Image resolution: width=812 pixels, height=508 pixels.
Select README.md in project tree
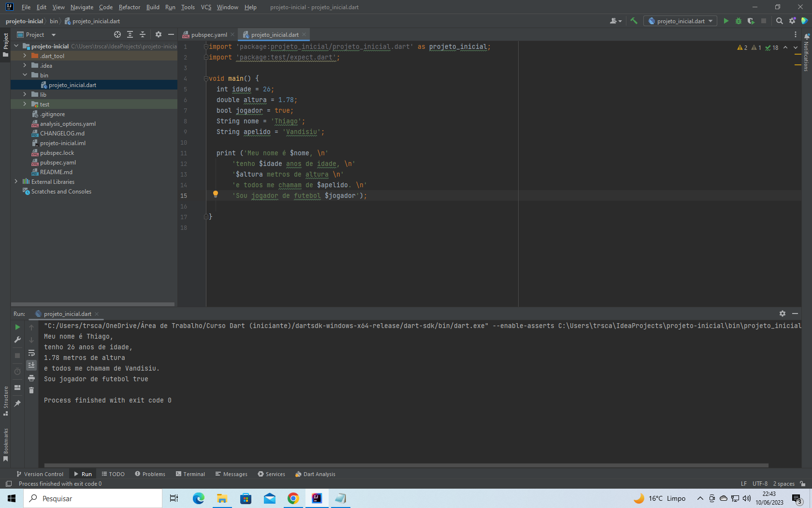[x=56, y=172]
